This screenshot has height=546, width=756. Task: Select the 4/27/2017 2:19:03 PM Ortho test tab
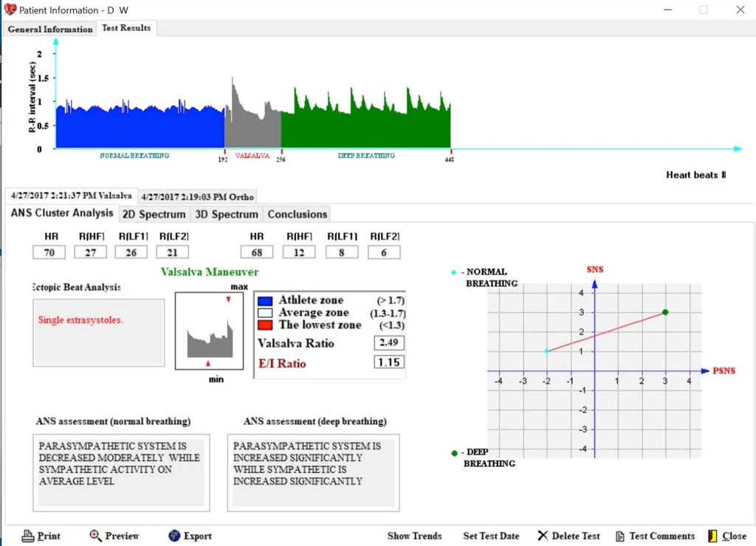[197, 196]
